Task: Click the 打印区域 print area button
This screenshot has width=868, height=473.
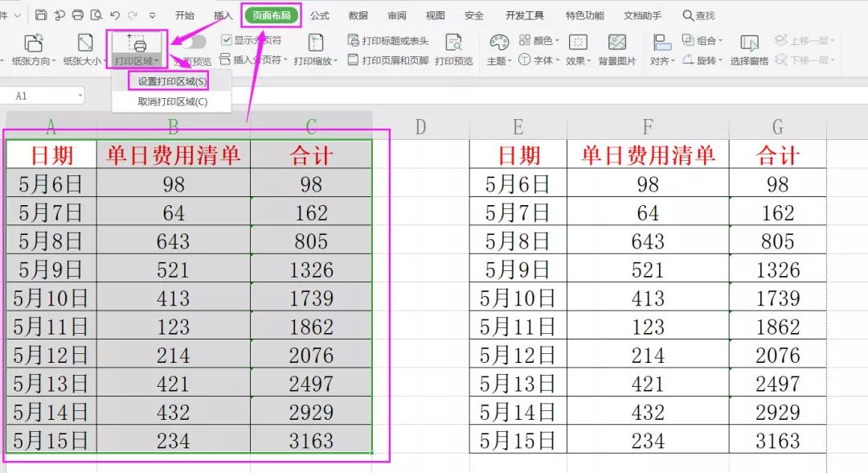Action: (137, 50)
